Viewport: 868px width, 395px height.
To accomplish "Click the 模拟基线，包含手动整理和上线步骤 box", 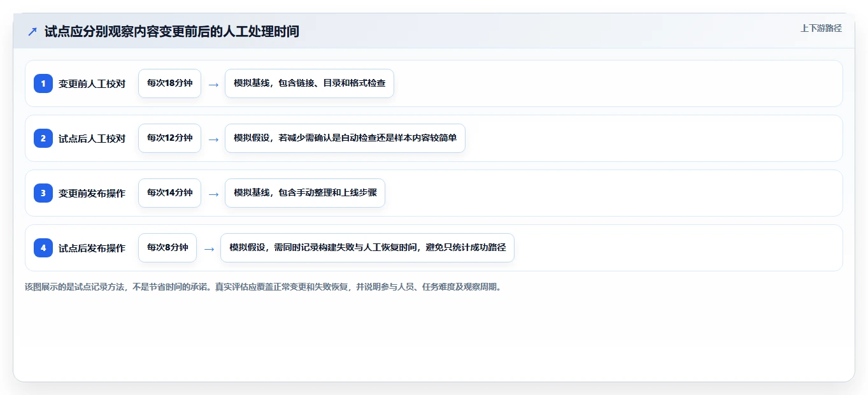I will click(x=305, y=193).
